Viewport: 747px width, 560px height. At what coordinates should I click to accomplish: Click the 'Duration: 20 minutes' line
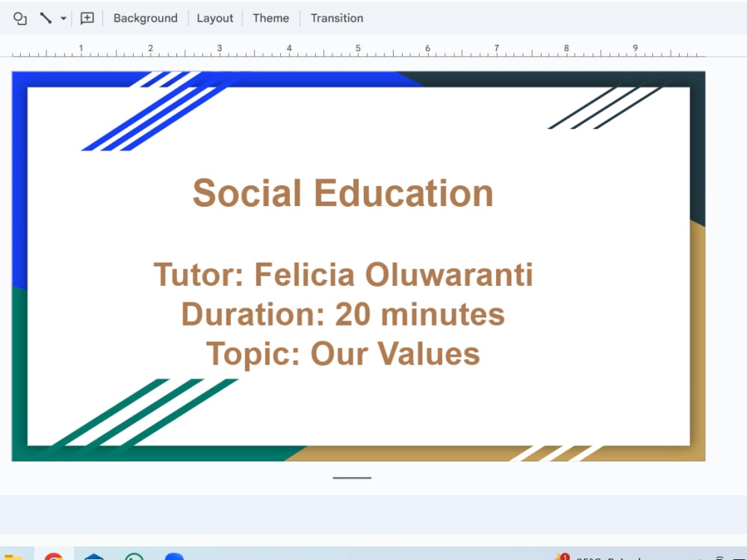343,315
